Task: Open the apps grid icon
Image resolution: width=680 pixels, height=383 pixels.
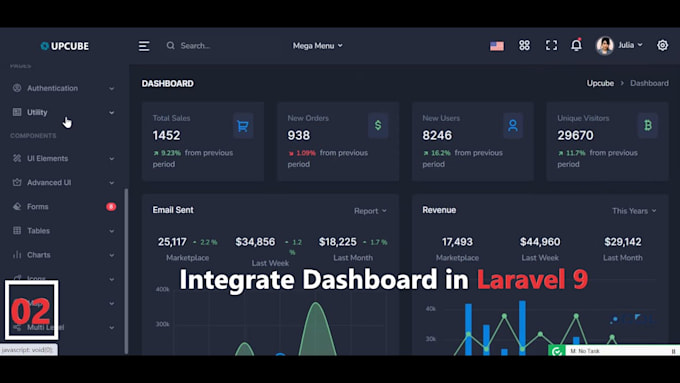Action: [524, 45]
